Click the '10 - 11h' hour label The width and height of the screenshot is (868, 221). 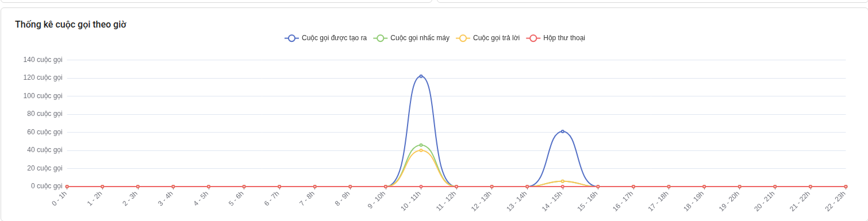pyautogui.click(x=412, y=201)
